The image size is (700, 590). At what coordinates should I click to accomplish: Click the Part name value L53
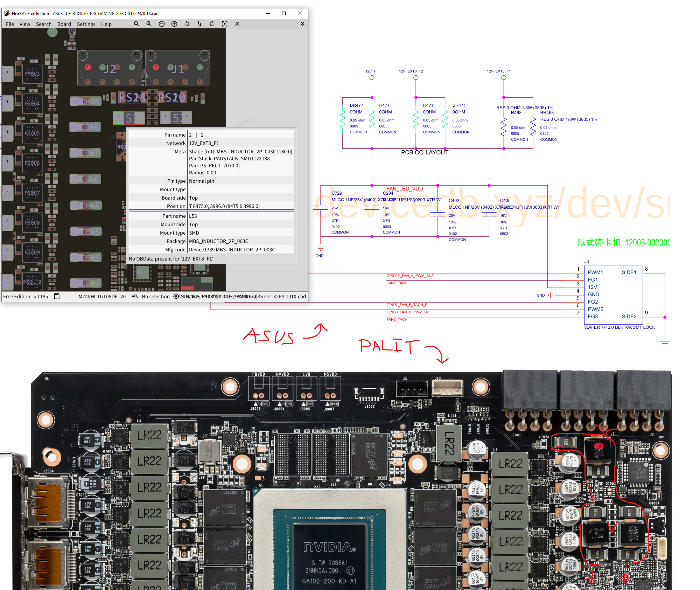pos(193,216)
